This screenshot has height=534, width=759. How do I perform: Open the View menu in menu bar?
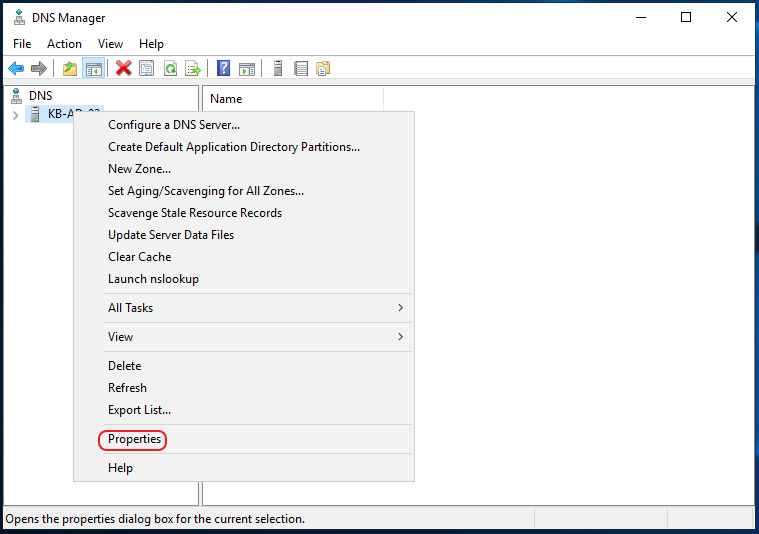(x=110, y=44)
